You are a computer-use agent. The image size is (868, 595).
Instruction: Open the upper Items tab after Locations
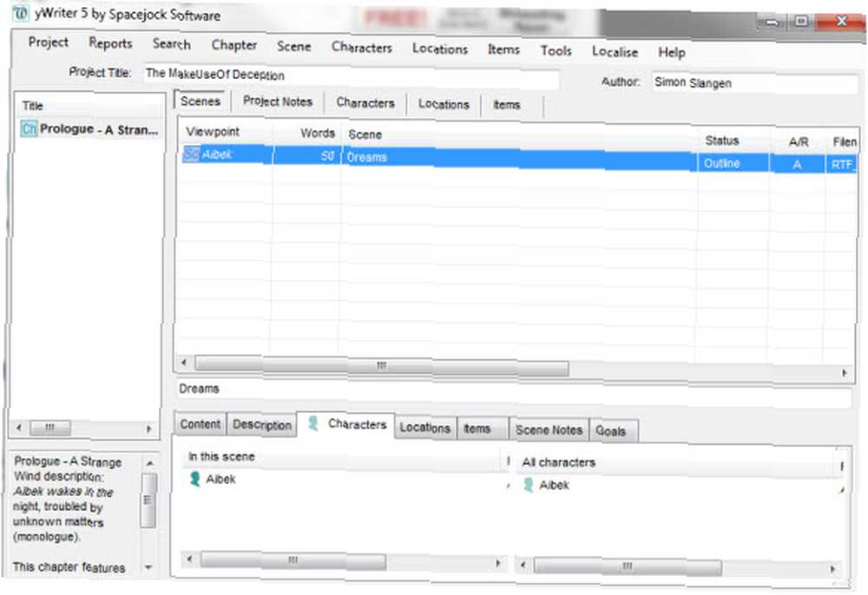click(507, 104)
